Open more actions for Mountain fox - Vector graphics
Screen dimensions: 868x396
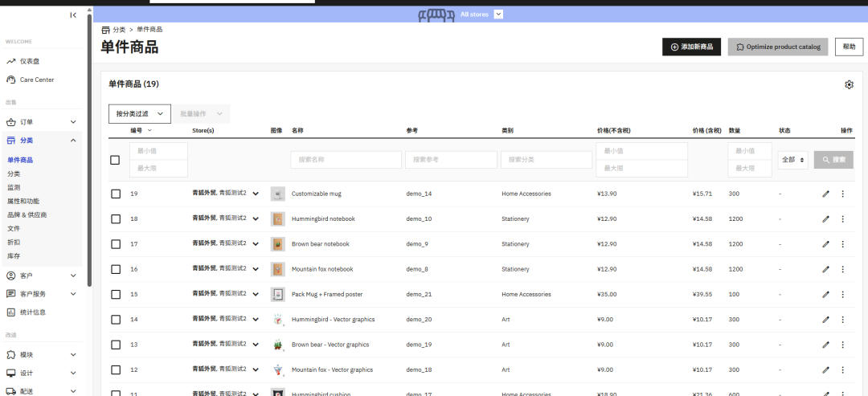tap(842, 369)
